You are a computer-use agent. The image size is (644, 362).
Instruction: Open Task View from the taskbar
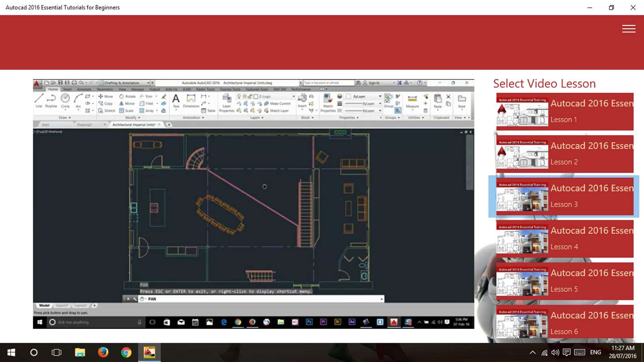(x=56, y=353)
